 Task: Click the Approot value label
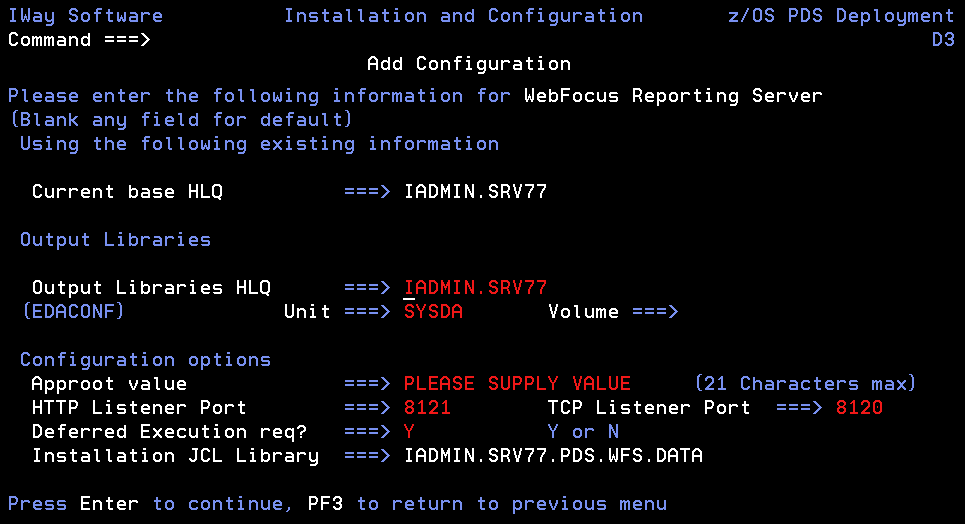[x=109, y=384]
